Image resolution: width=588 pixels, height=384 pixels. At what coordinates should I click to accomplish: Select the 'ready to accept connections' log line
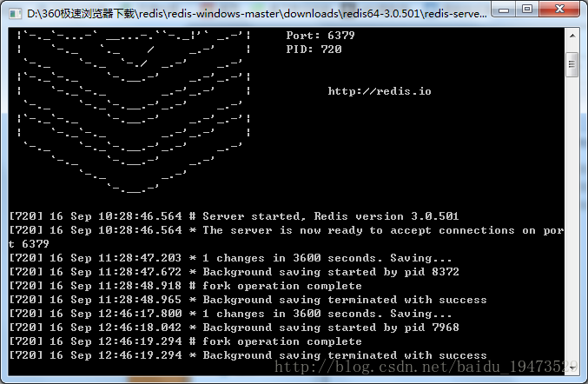(287, 230)
